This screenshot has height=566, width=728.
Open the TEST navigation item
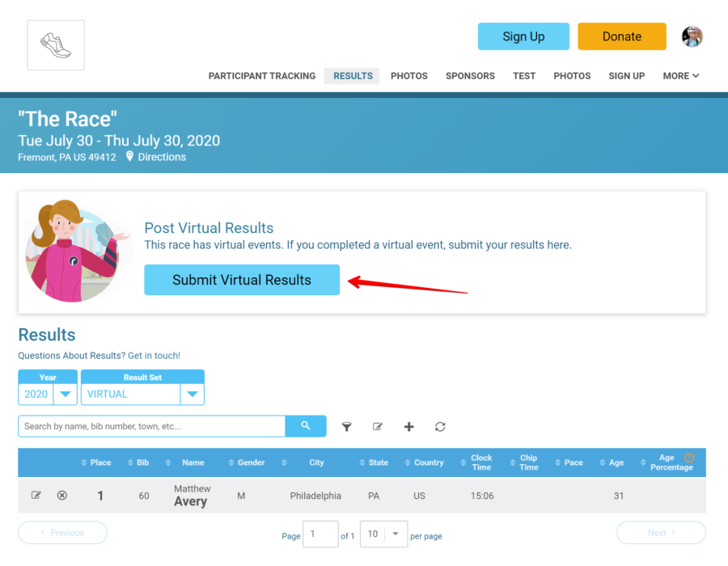click(524, 76)
